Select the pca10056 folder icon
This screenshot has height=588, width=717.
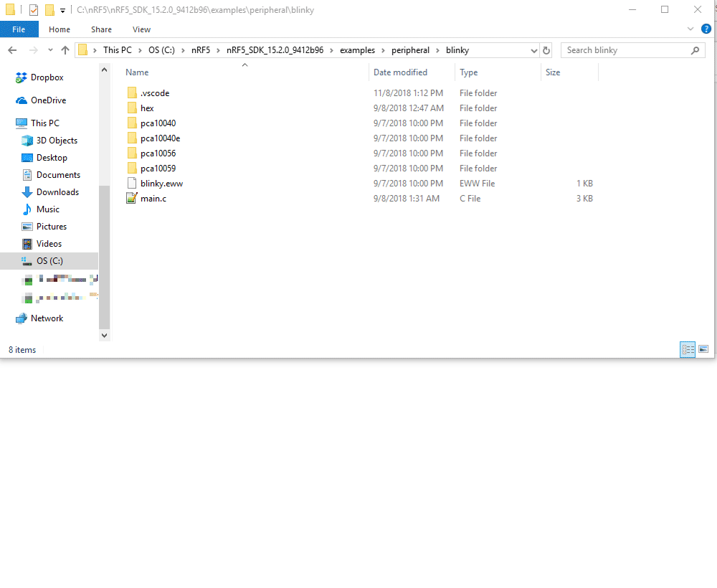(132, 153)
